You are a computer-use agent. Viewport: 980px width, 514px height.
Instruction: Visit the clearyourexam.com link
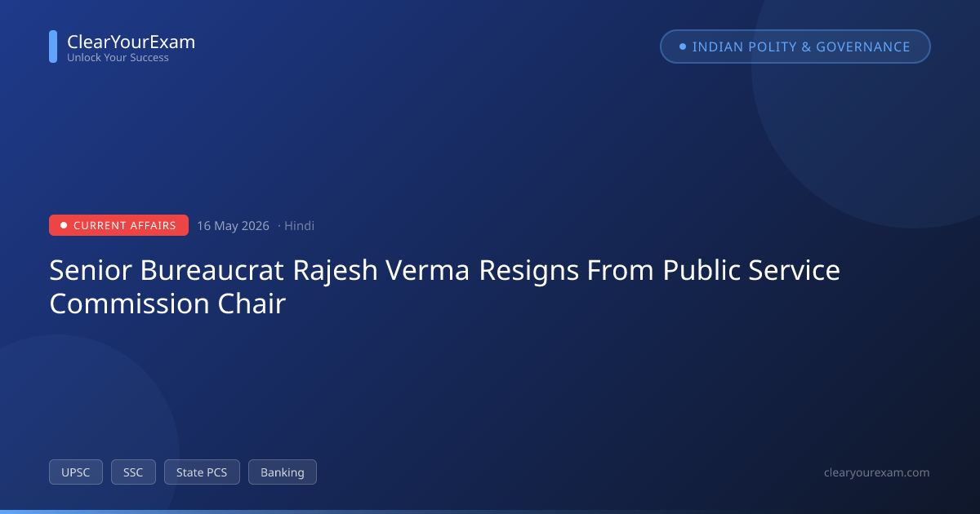[x=877, y=472]
